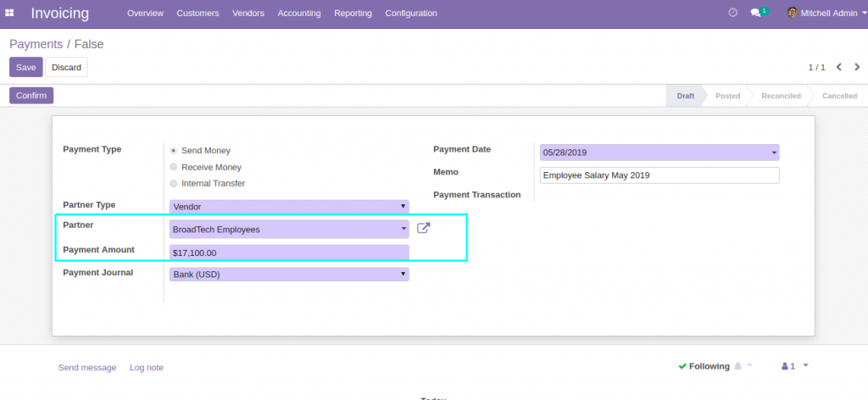Click the notification bell beside Following
This screenshot has height=400, width=868.
738,366
